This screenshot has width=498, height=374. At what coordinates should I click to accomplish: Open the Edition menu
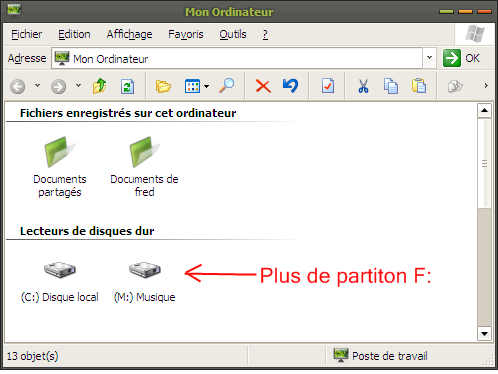coord(74,34)
